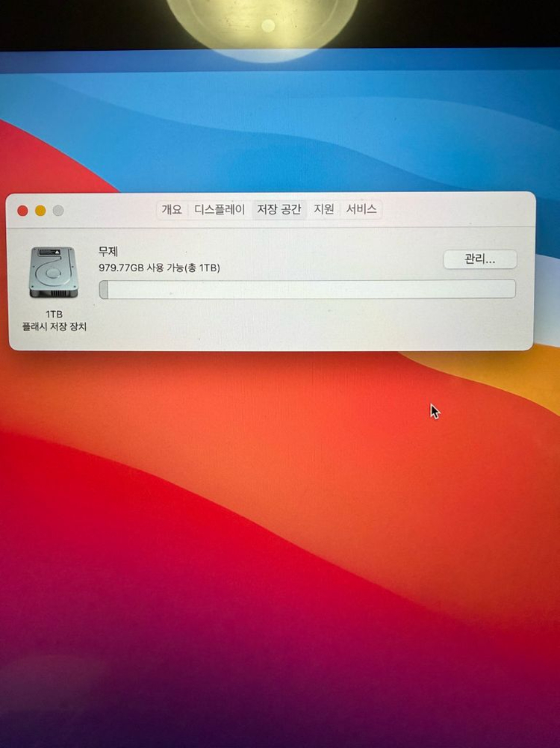Click the hard drive disk icon
This screenshot has width=560, height=748.
coord(53,273)
